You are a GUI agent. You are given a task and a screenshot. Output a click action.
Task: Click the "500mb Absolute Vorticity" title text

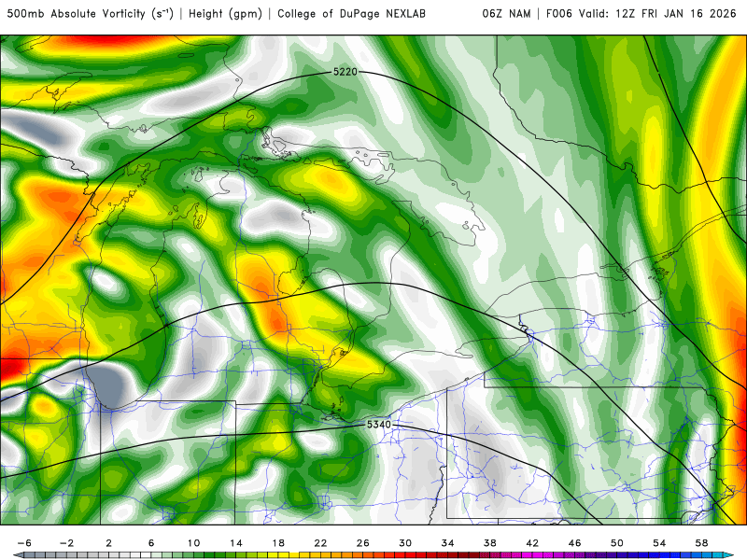pos(76,14)
